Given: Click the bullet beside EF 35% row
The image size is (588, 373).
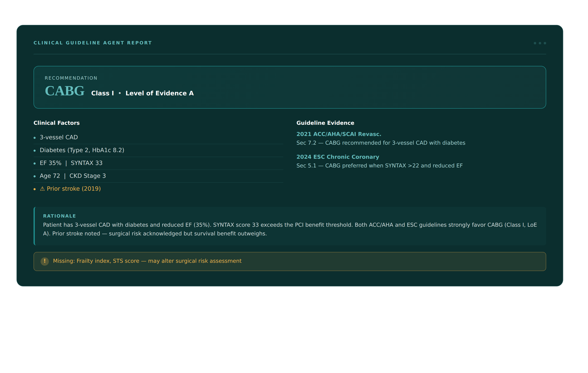Looking at the screenshot, I should click(x=34, y=163).
